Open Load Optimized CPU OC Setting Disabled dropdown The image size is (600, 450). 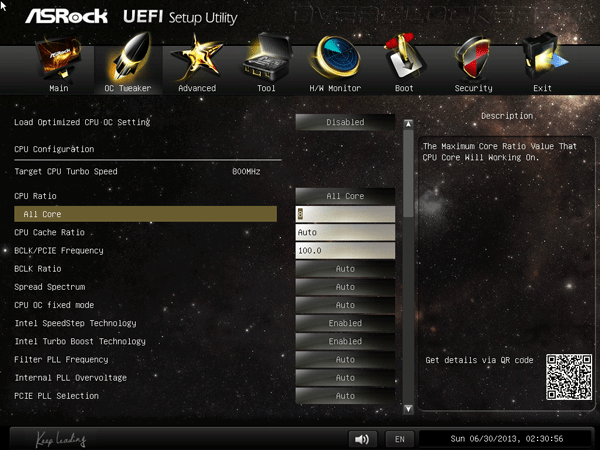pos(345,122)
